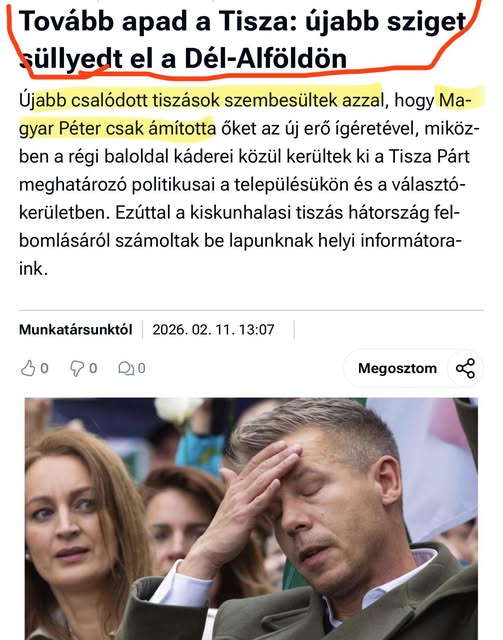Click the dislike count next to thumbs-down
Screen dimensions: 503x640
click(x=93, y=369)
